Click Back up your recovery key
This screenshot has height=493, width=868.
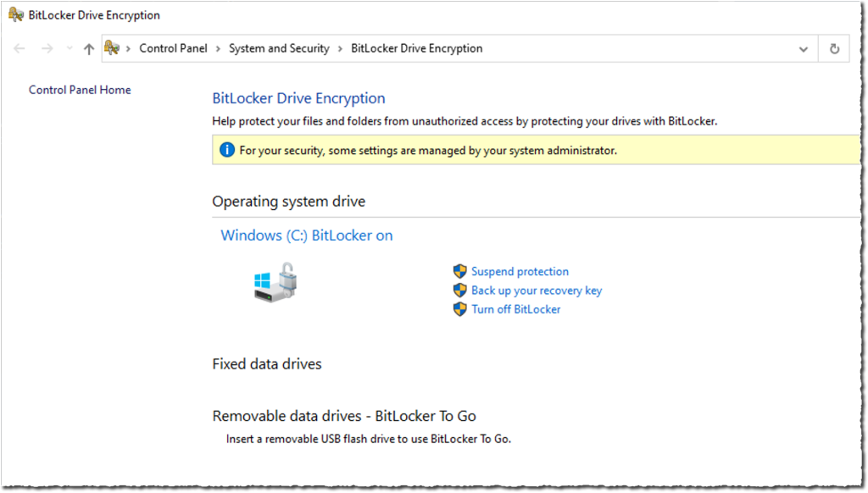[536, 291]
